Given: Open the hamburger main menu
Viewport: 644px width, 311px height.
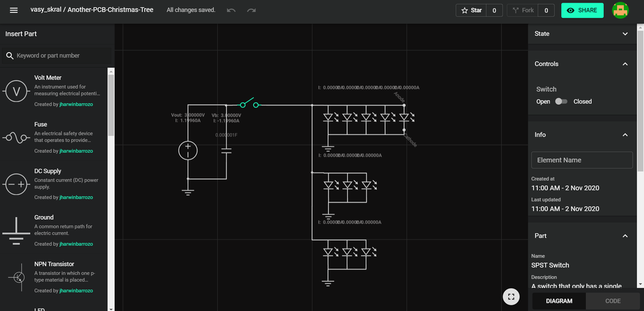Looking at the screenshot, I should (14, 10).
